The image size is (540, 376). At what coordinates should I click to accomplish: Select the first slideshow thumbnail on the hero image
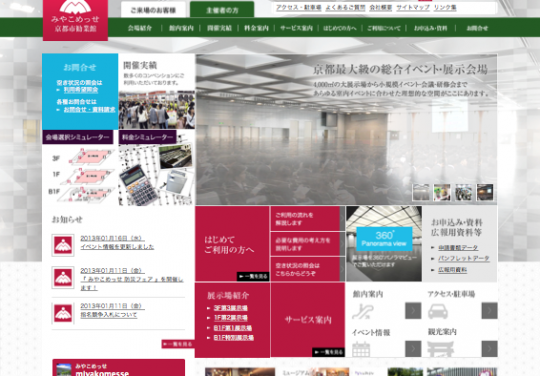point(421,192)
